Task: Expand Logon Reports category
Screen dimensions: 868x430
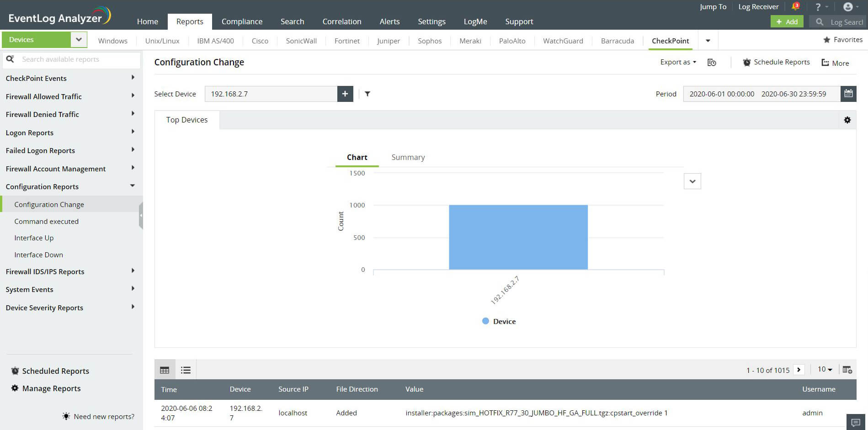Action: 133,132
